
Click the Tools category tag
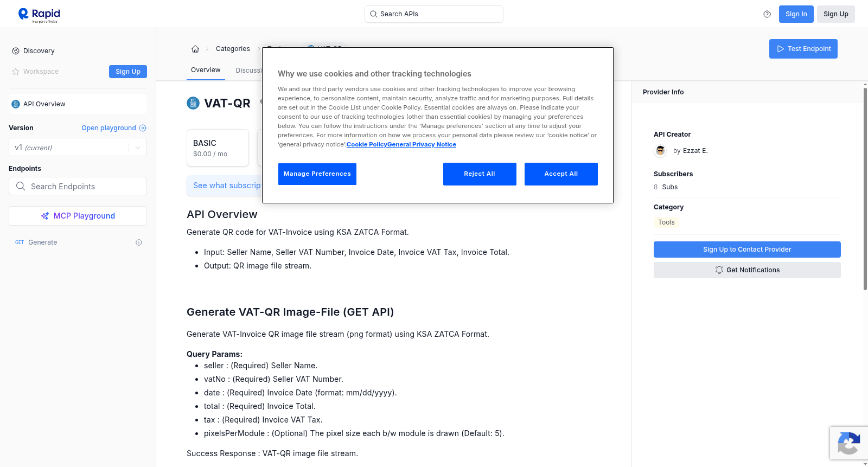[x=666, y=222]
